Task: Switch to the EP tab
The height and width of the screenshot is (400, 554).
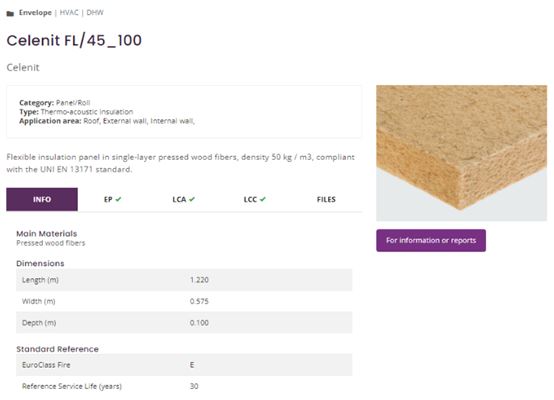Action: point(113,199)
